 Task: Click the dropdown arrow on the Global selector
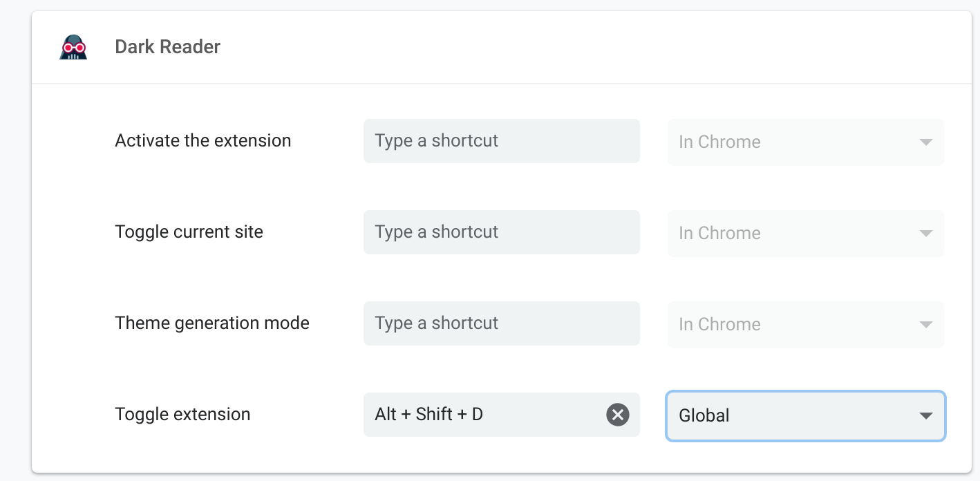click(926, 416)
